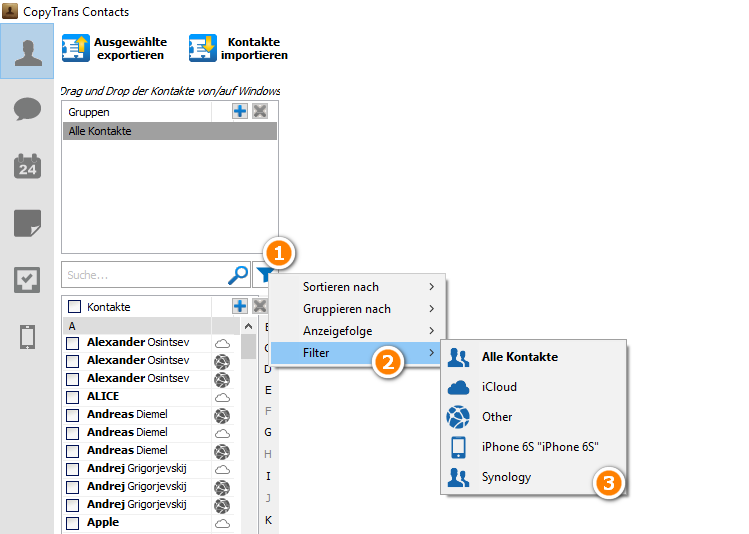Click the iCloud cloud icon in submenu
The image size is (749, 534).
coord(459,387)
